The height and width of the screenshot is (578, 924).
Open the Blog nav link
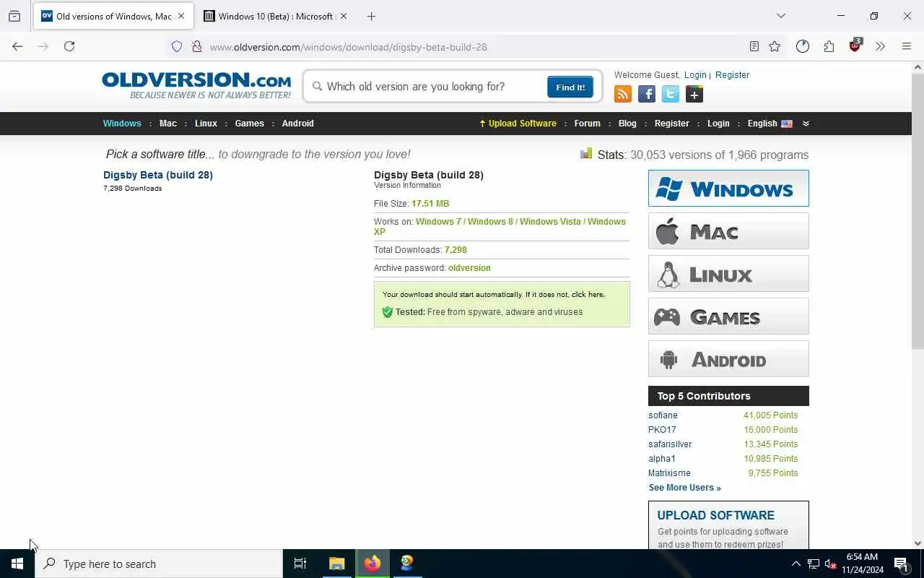click(x=627, y=124)
